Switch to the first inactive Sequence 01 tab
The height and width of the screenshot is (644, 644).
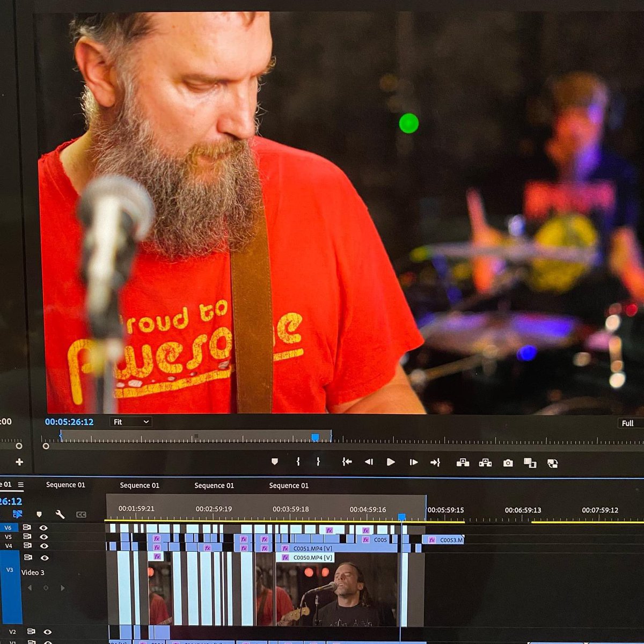pyautogui.click(x=65, y=485)
